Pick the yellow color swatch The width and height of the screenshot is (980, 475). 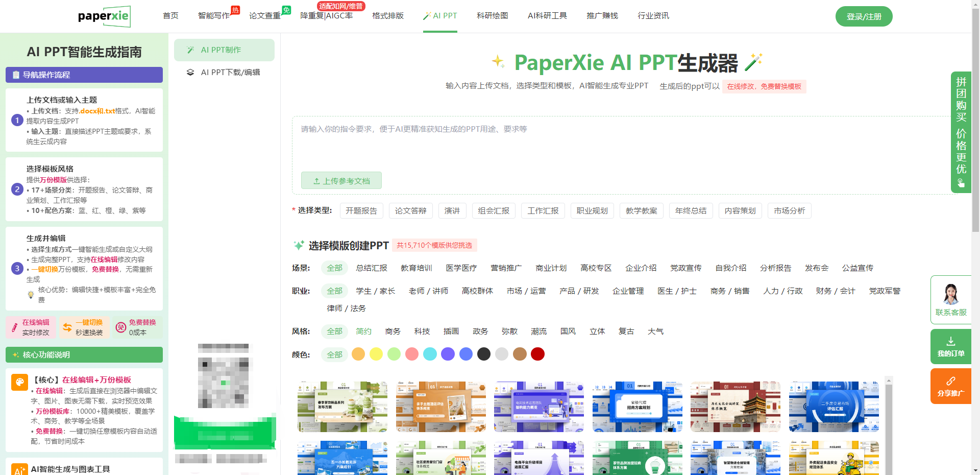click(x=376, y=354)
